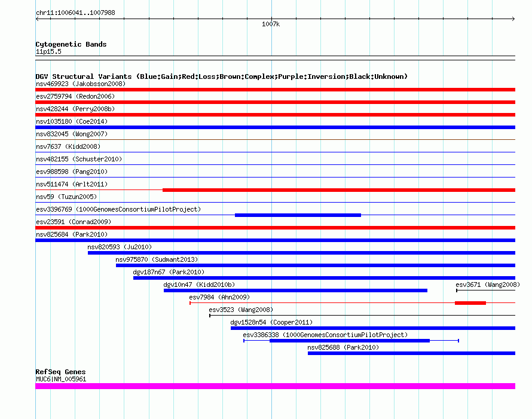Select the magenta MUC6 gene bar

coord(275,386)
